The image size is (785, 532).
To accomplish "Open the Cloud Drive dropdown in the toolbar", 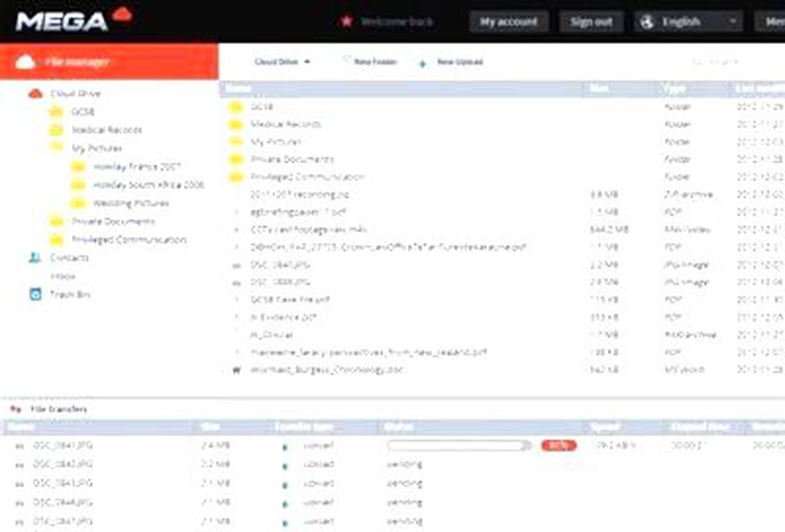I will 282,62.
